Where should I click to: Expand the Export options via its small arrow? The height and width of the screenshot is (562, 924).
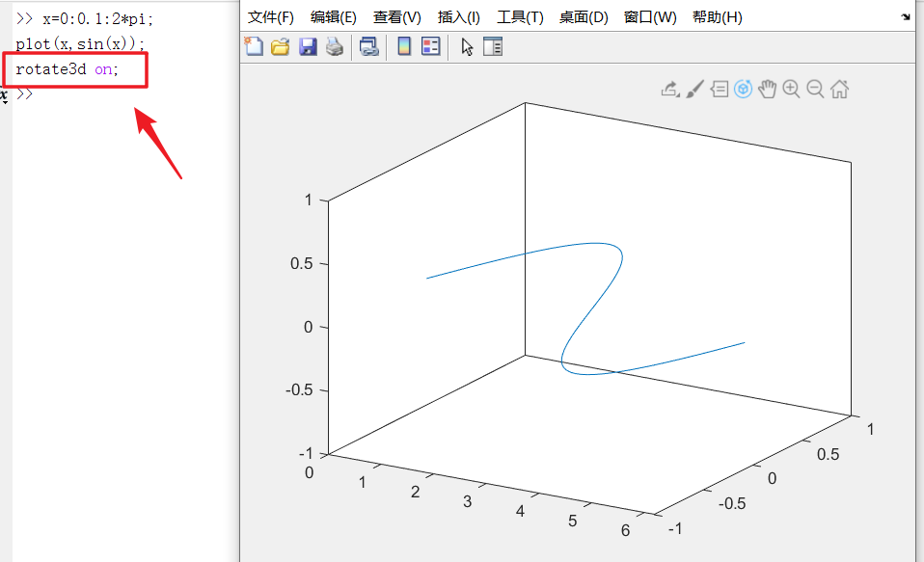[679, 95]
